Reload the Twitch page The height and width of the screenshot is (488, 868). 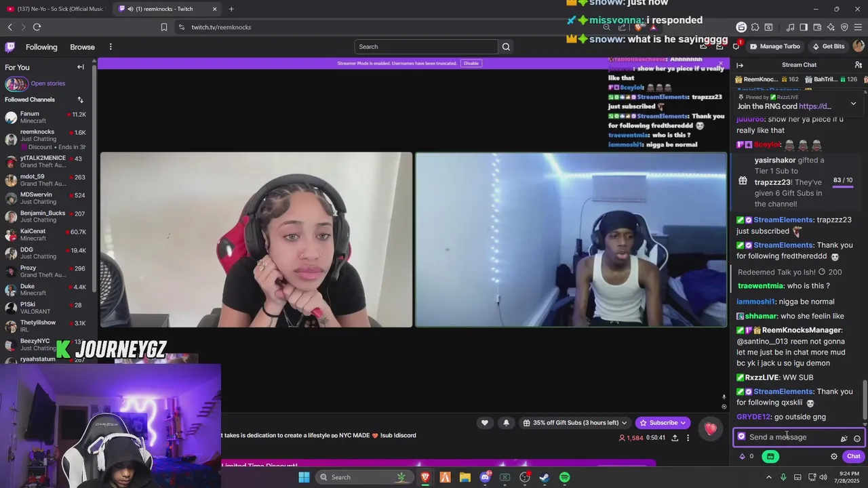(37, 27)
